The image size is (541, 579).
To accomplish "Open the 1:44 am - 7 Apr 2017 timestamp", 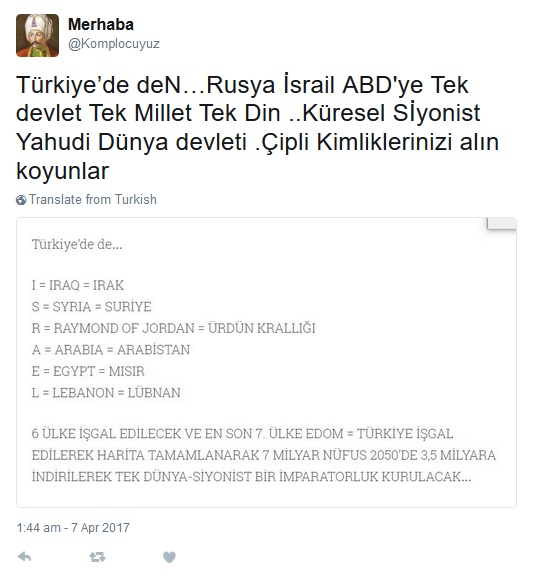I will (x=73, y=527).
